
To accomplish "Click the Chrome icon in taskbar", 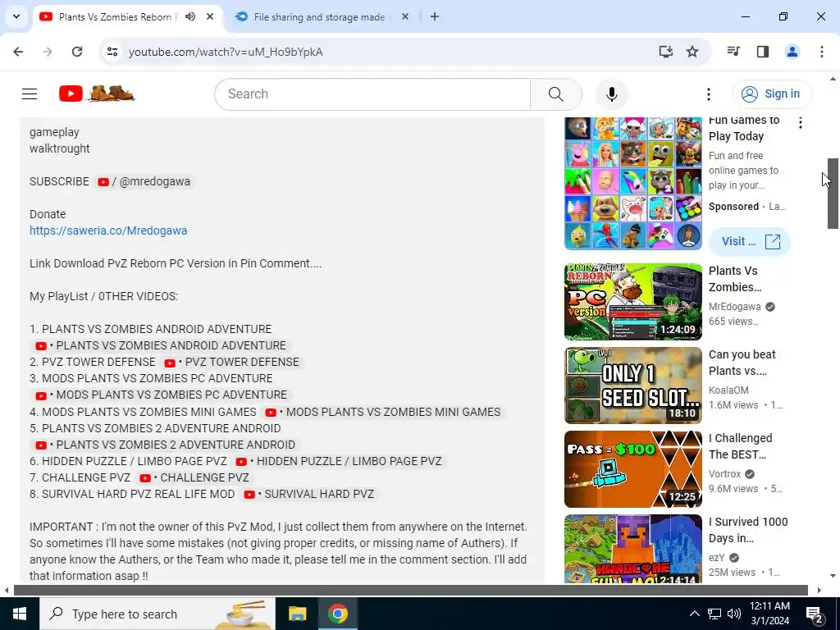I will (x=337, y=614).
